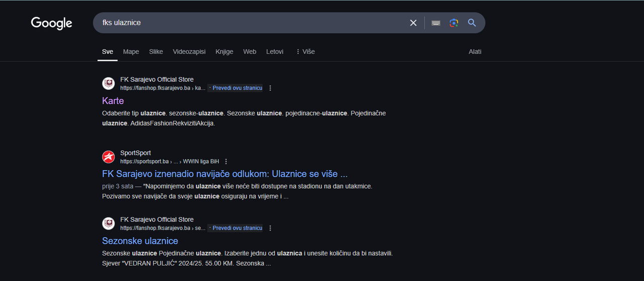Image resolution: width=644 pixels, height=281 pixels.
Task: Open the Alati search tools
Action: [x=475, y=51]
